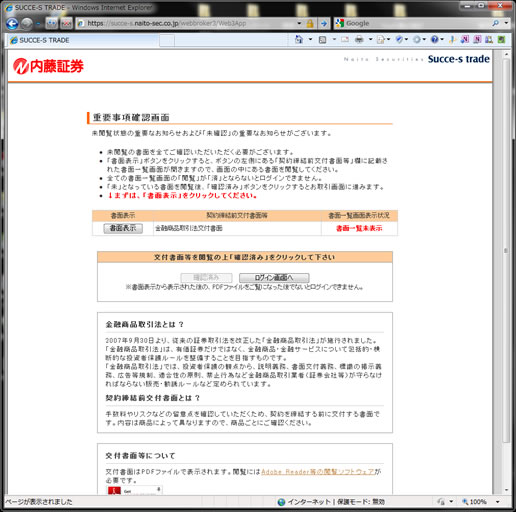The width and height of the screenshot is (516, 512).
Task: Click the zoom magnifier icon in status bar
Action: click(x=465, y=502)
